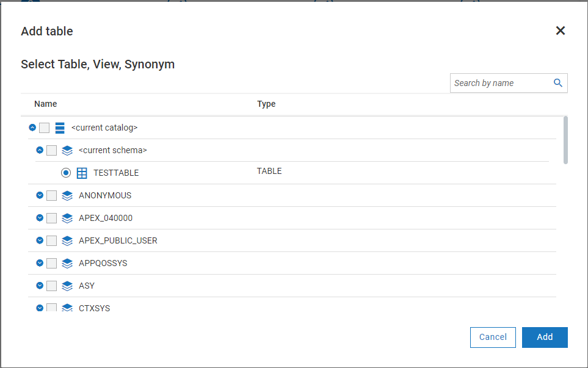This screenshot has height=368, width=588.
Task: Click the search magnifier icon
Action: pos(557,83)
